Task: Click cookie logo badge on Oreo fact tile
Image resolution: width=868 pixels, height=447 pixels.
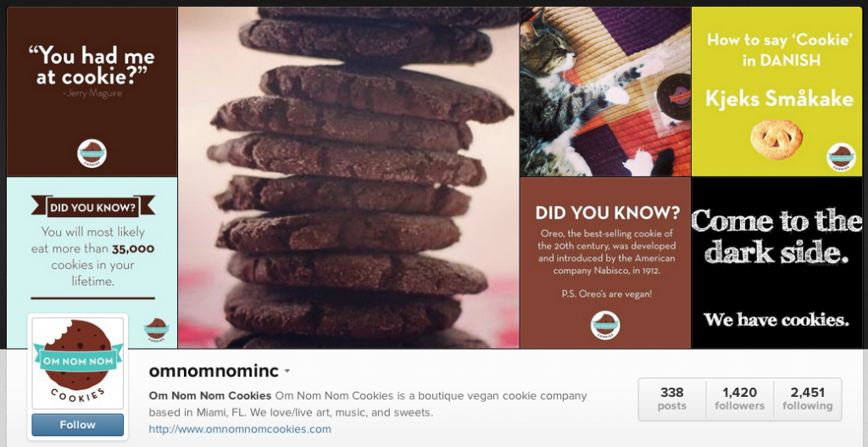Action: click(x=605, y=325)
